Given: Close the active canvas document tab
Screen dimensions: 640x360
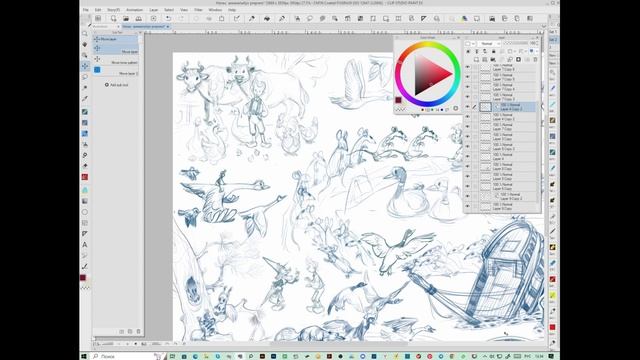Looking at the screenshot, I should [167, 27].
